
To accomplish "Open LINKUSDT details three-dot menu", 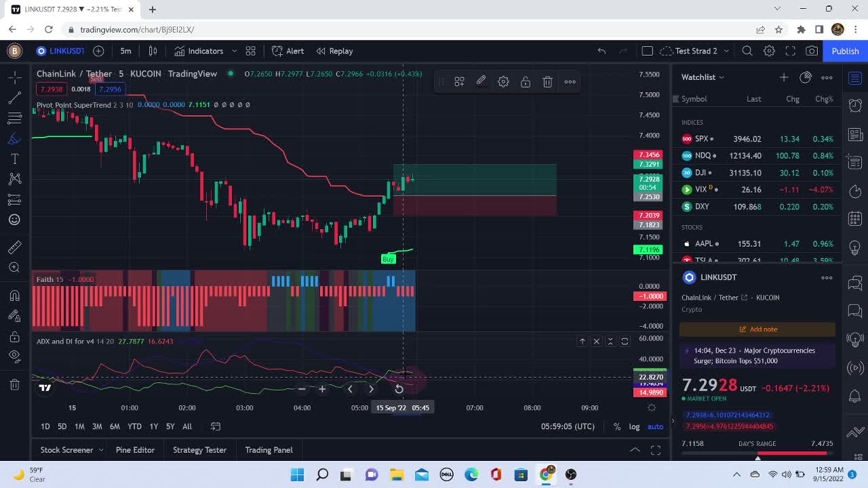I will [827, 277].
